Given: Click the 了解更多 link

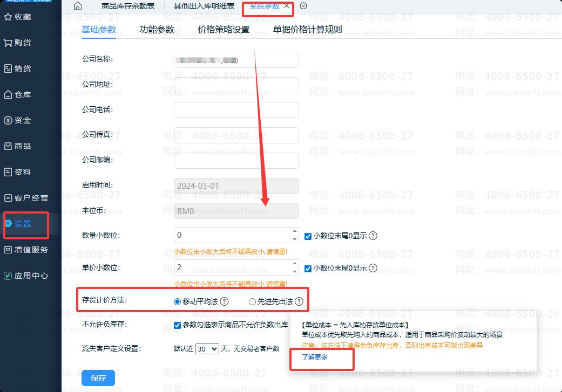Looking at the screenshot, I should pos(315,357).
